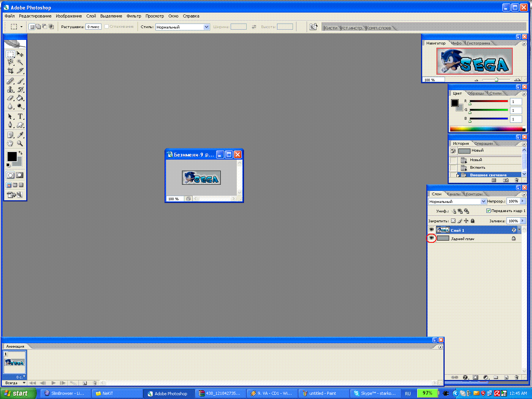The image size is (532, 399).
Task: Choose the Eyedropper tool
Action: (x=20, y=135)
